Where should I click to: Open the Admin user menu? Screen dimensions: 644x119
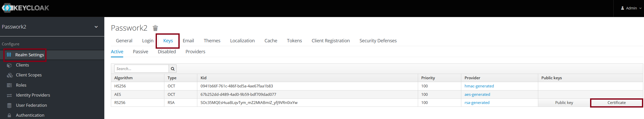(x=631, y=8)
